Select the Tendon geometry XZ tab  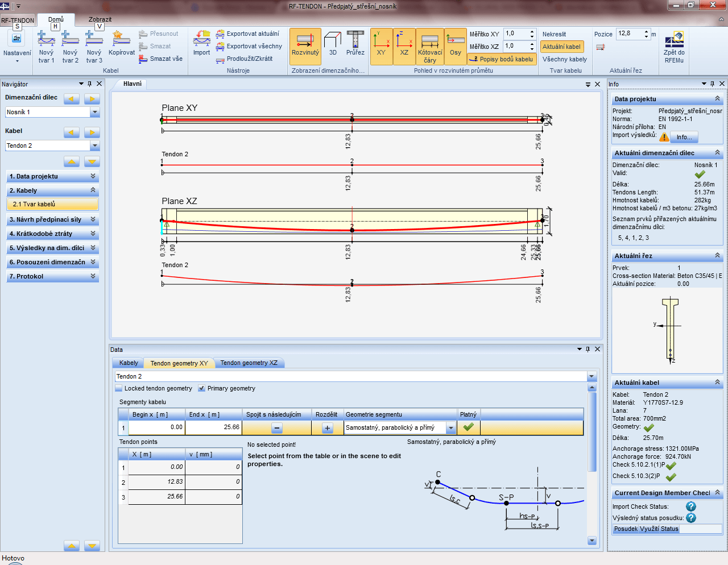pos(249,363)
